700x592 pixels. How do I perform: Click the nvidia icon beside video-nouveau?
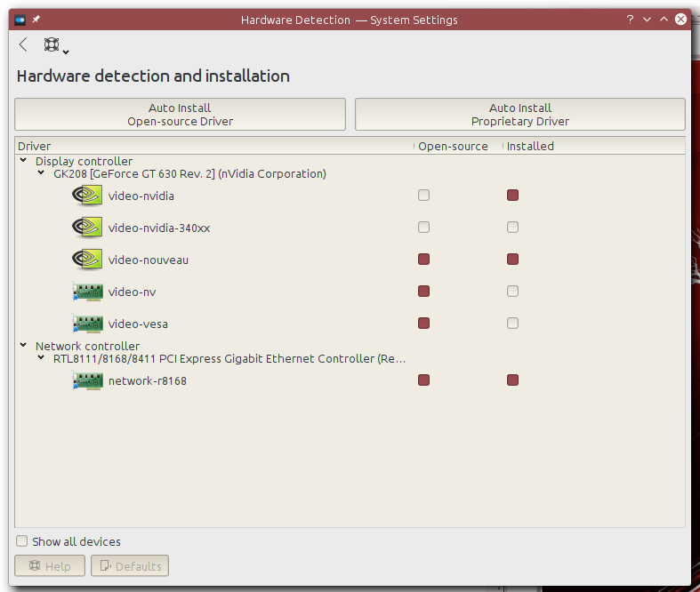pyautogui.click(x=87, y=260)
